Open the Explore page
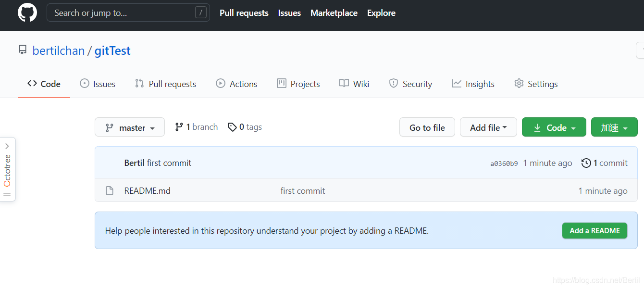This screenshot has width=644, height=289. pyautogui.click(x=381, y=13)
